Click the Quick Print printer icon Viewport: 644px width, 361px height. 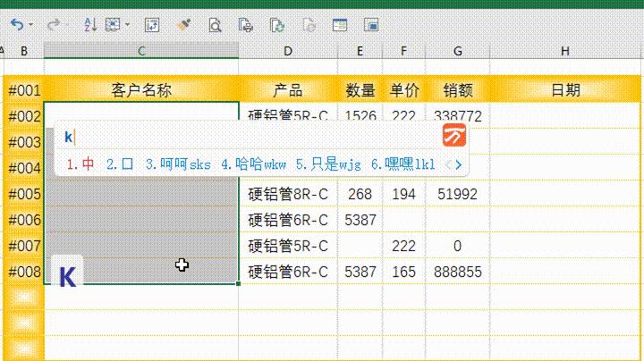click(246, 25)
